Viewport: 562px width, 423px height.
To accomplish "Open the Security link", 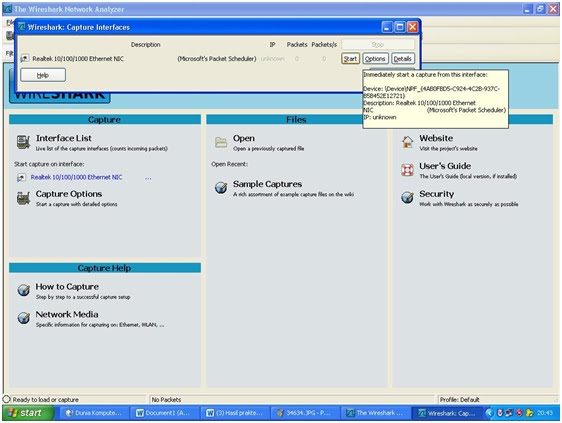I will point(437,194).
